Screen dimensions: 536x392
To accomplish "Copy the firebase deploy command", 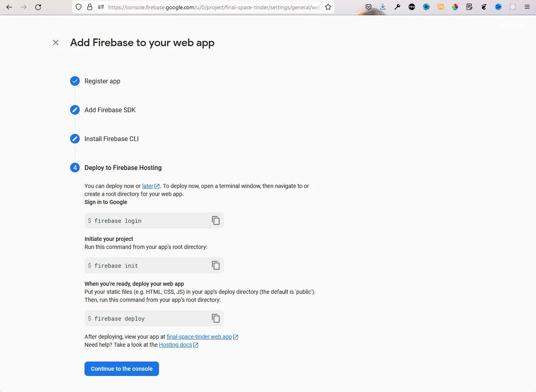I will [x=216, y=318].
